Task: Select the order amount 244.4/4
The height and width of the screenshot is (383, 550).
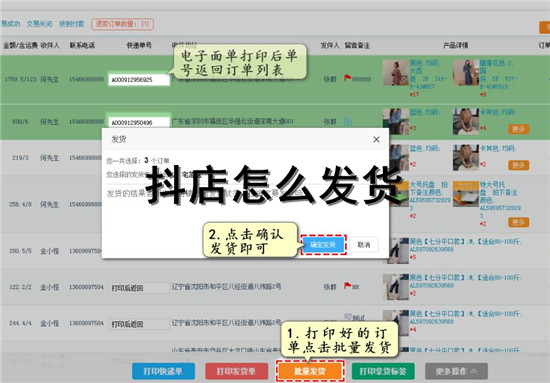Action: click(x=20, y=323)
